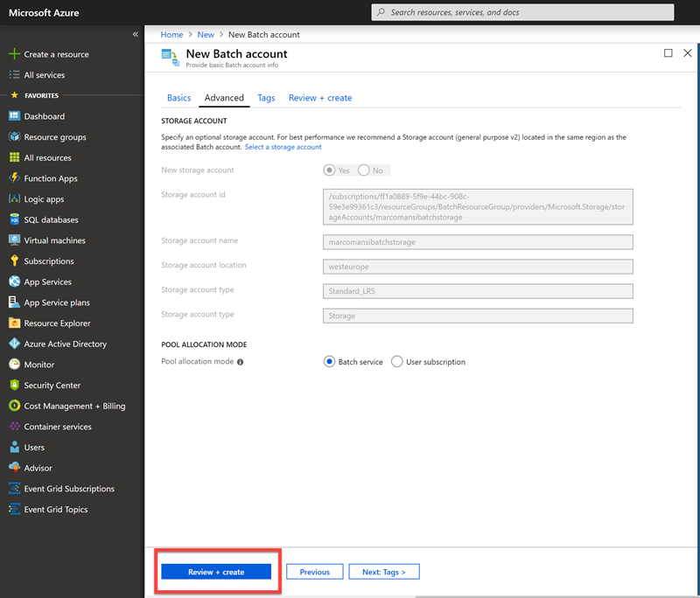The height and width of the screenshot is (598, 700).
Task: Click the Logic apps icon
Action: (14, 198)
